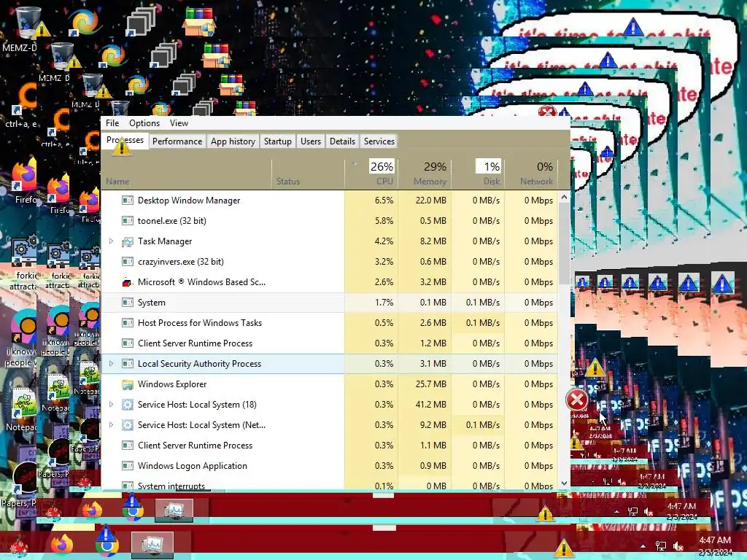747x560 pixels.
Task: Click the Start button on the bottom taskbar
Action: pyautogui.click(x=20, y=546)
